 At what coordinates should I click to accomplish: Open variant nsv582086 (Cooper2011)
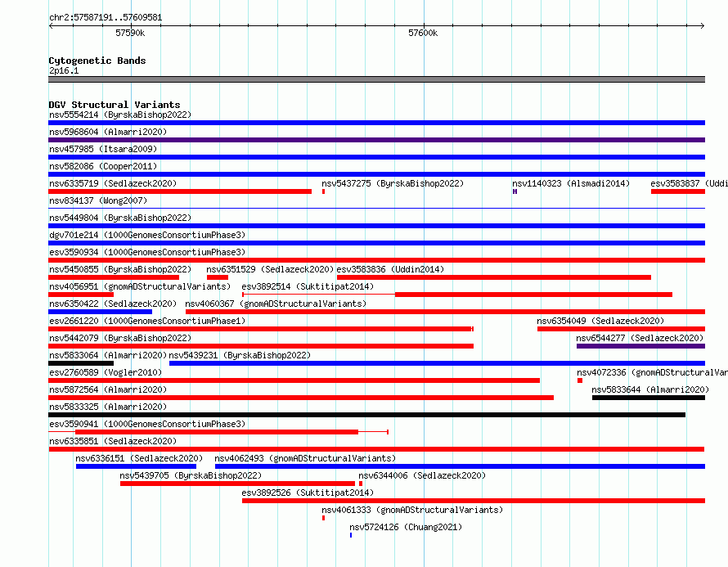tap(103, 166)
